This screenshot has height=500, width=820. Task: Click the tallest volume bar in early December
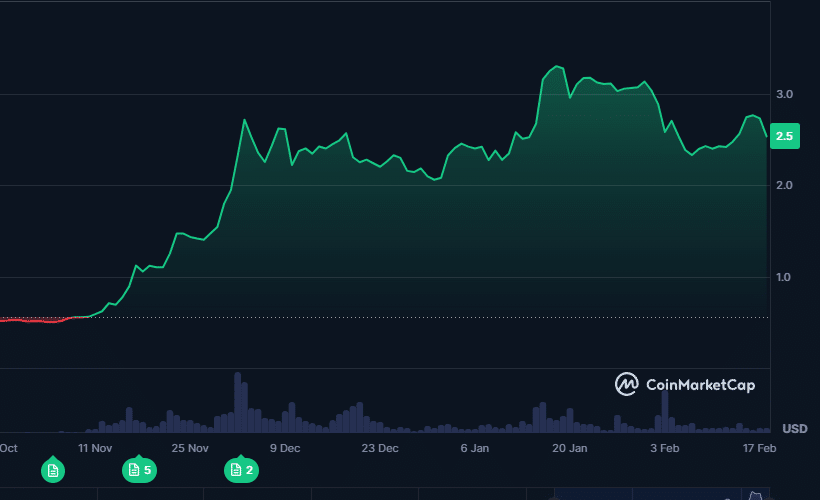(x=237, y=402)
